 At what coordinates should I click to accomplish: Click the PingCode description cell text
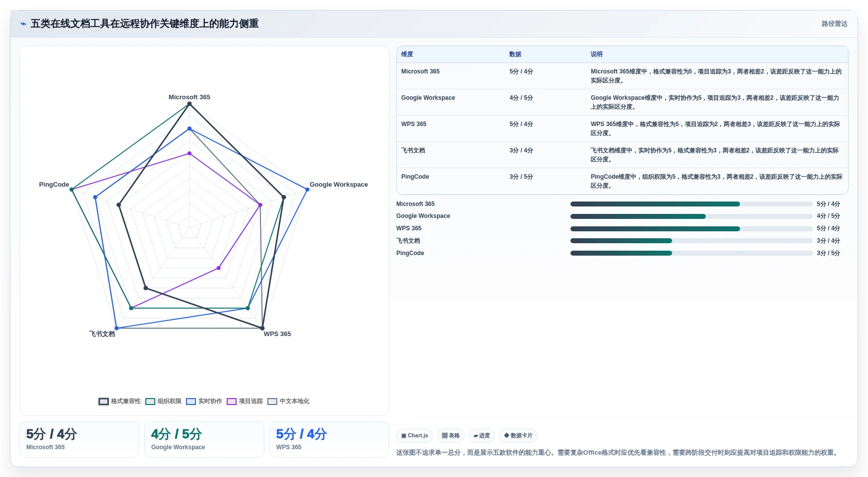(716, 181)
